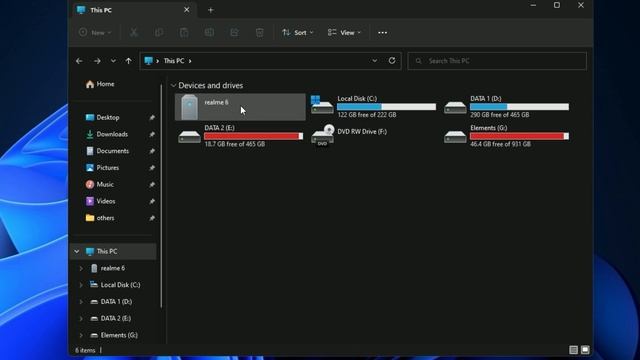Go up one level with up arrow
640x360 pixels.
[x=129, y=61]
